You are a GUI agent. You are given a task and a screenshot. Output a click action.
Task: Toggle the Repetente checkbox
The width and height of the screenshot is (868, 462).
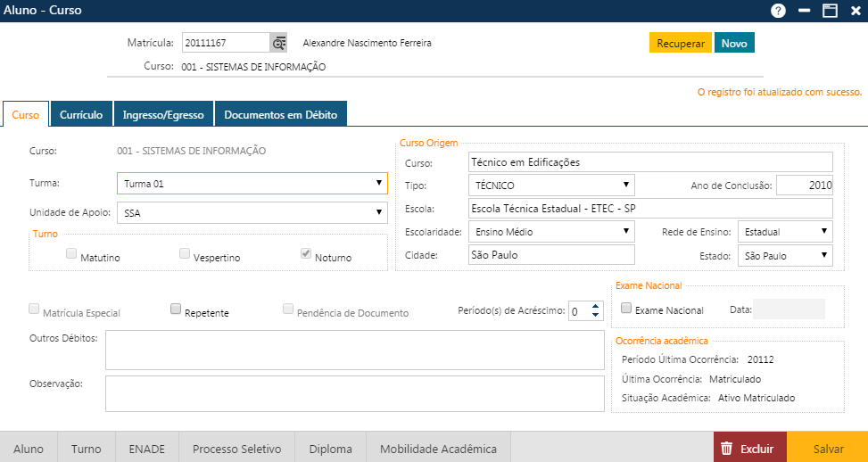tap(176, 309)
